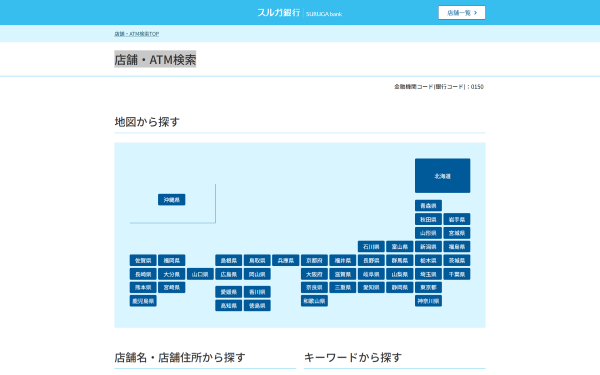Choose 宮城県 prefecture
The width and height of the screenshot is (600, 375).
457,233
